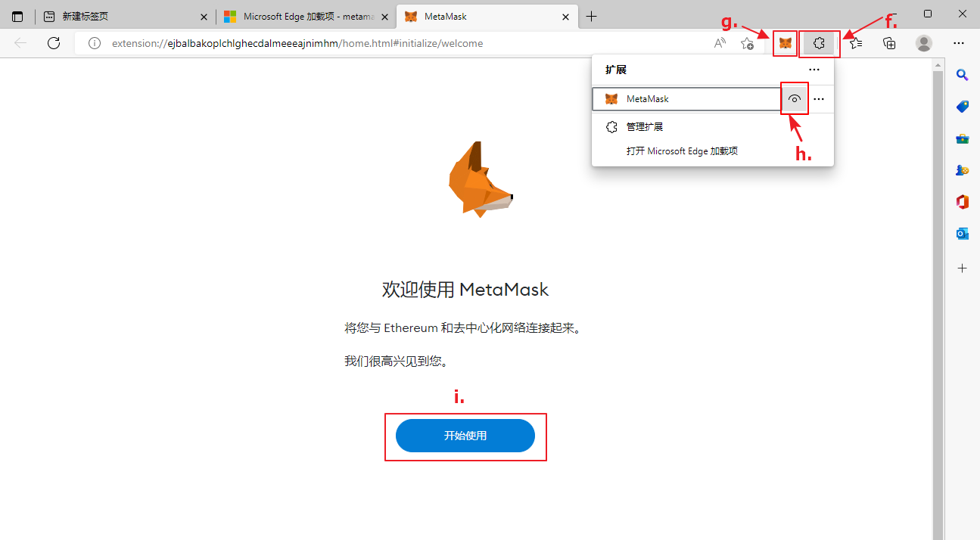This screenshot has height=540, width=980.
Task: Click the MetaMask fox toolbar icon
Action: pyautogui.click(x=786, y=43)
